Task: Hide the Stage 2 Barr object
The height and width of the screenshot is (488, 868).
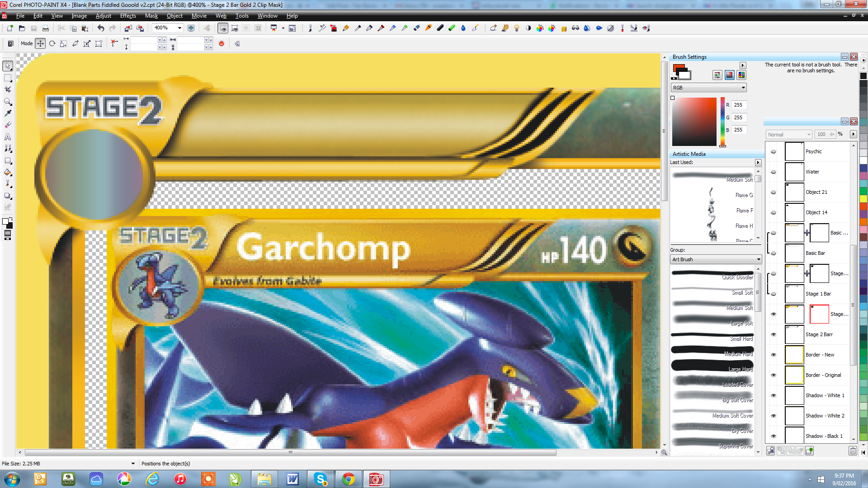Action: coord(774,334)
